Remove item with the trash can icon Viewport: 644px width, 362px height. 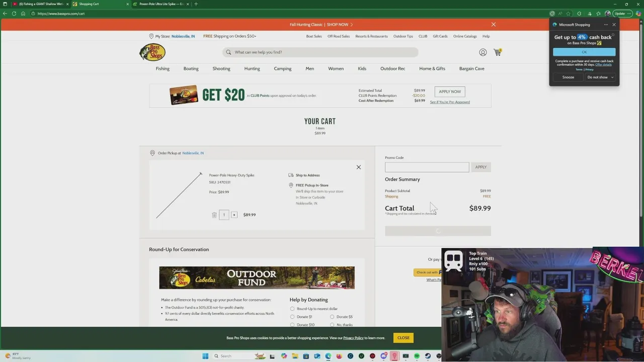(x=214, y=215)
